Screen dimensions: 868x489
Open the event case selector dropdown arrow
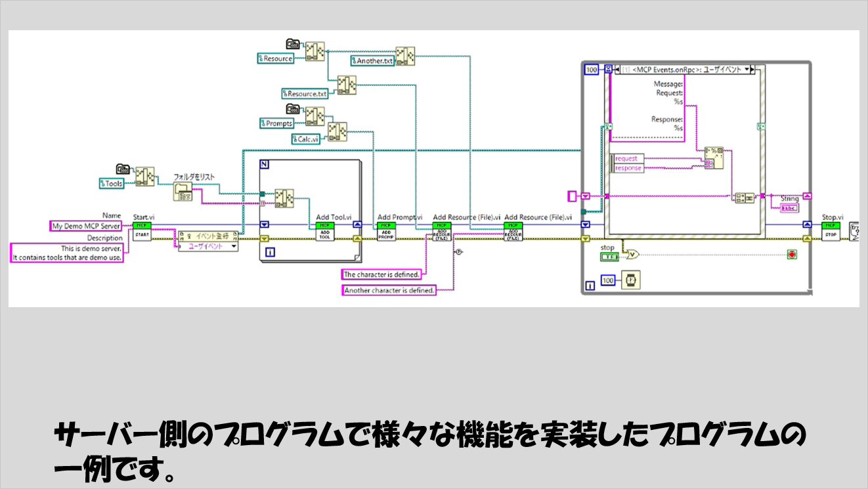tap(747, 68)
